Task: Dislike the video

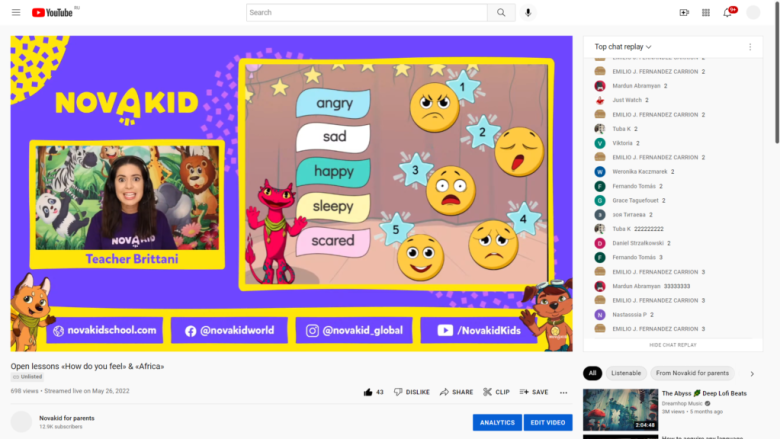Action: point(412,392)
